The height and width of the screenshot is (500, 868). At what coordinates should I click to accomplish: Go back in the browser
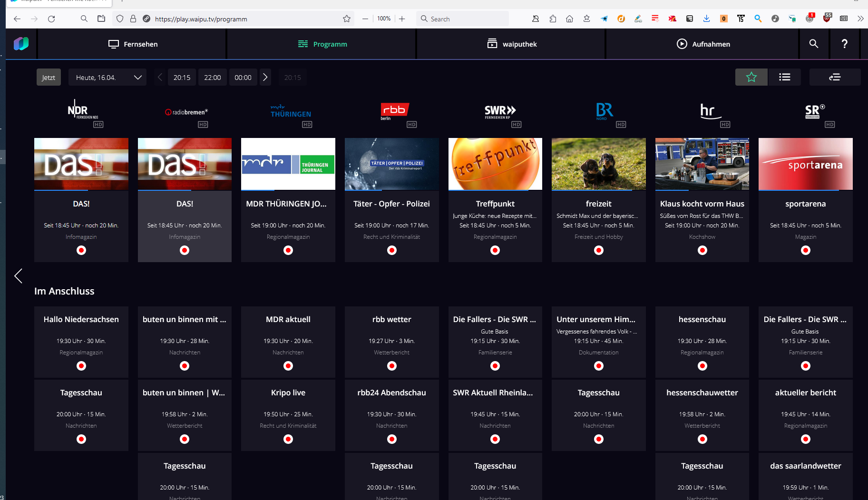coord(17,19)
